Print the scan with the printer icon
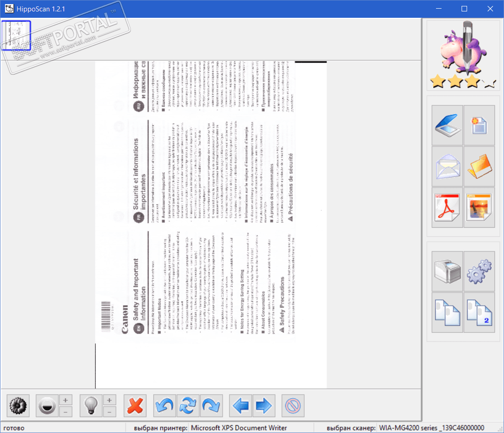Screen dimensions: 504x433 (447, 271)
